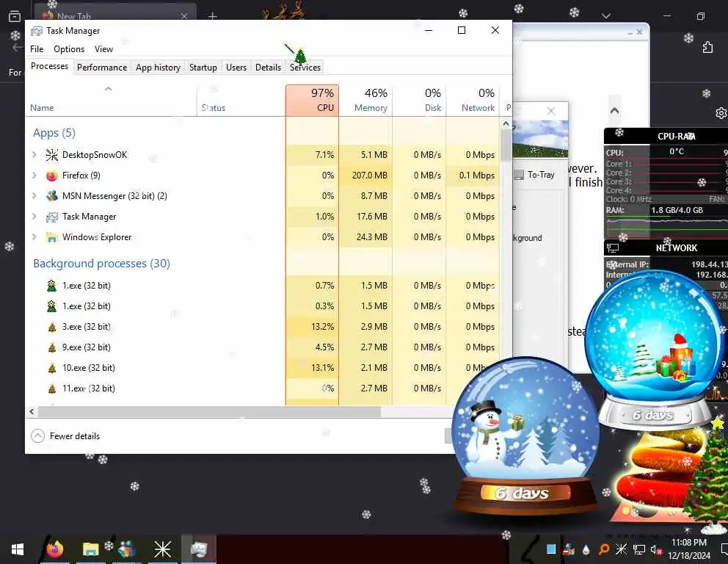The width and height of the screenshot is (728, 564).
Task: Open the Options menu in Task Manager
Action: [x=69, y=48]
